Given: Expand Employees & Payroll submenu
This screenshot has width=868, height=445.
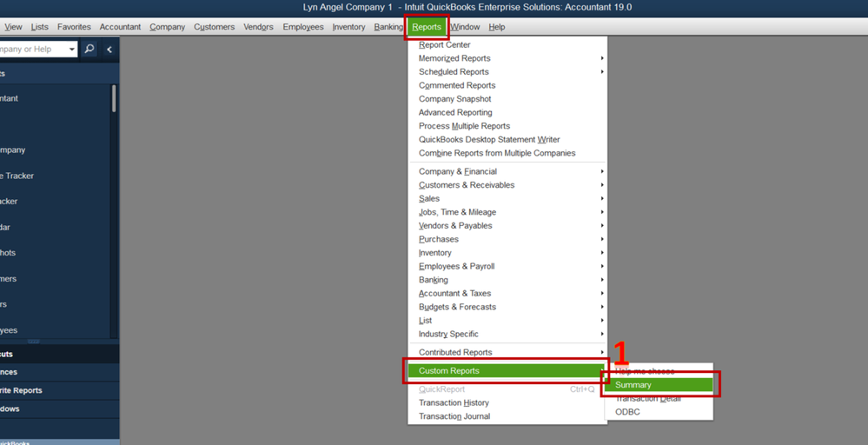Looking at the screenshot, I should [507, 266].
